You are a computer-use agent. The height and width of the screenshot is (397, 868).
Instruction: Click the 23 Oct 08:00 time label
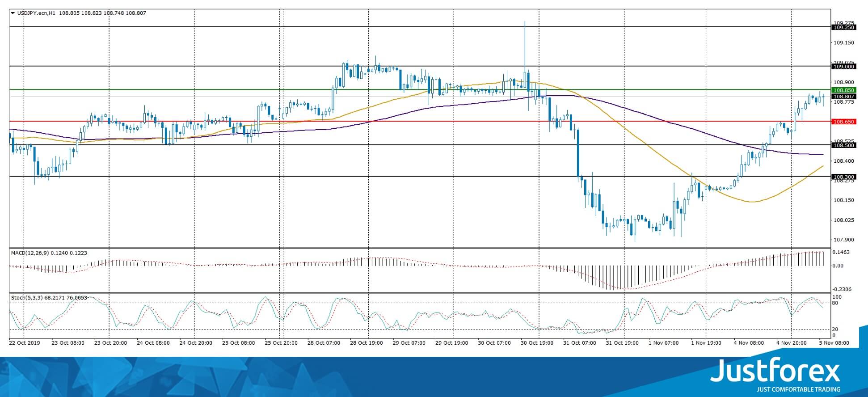[68, 343]
